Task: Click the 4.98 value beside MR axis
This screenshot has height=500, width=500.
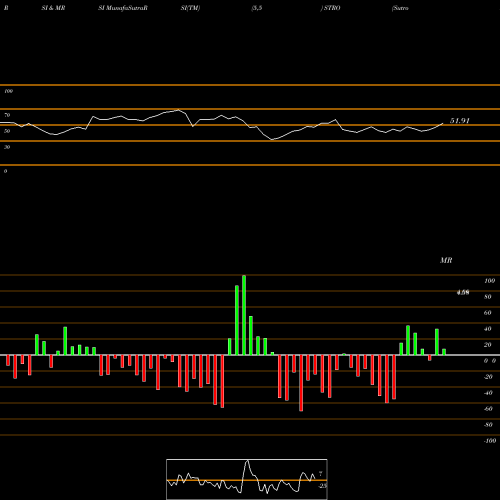Action: pyautogui.click(x=463, y=292)
